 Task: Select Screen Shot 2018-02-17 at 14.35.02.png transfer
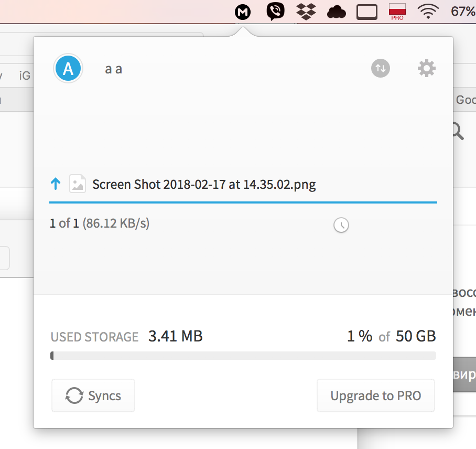coord(204,185)
